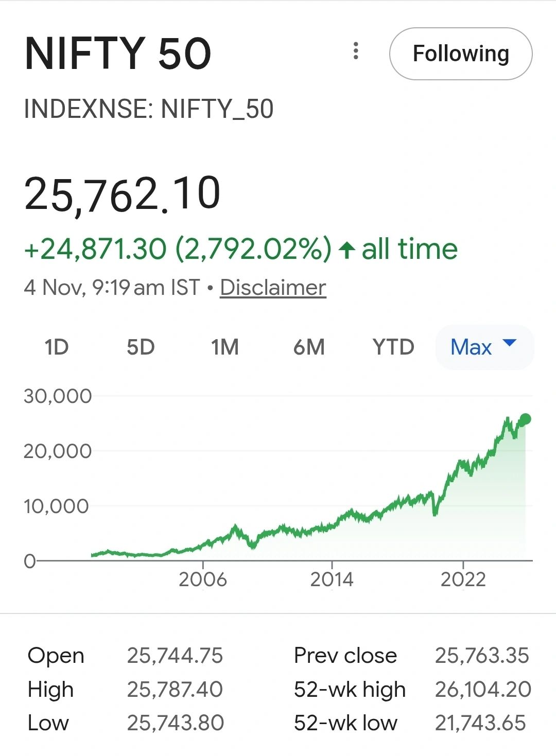The width and height of the screenshot is (556, 756).
Task: Click the NIFTY 50 title
Action: pyautogui.click(x=118, y=54)
